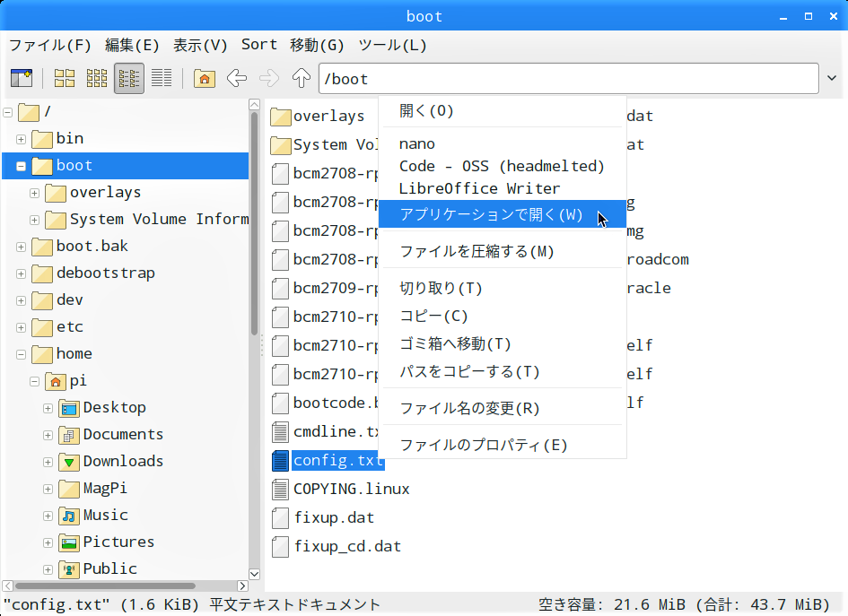Open the path history dropdown
The height and width of the screenshot is (616, 848).
click(x=832, y=78)
